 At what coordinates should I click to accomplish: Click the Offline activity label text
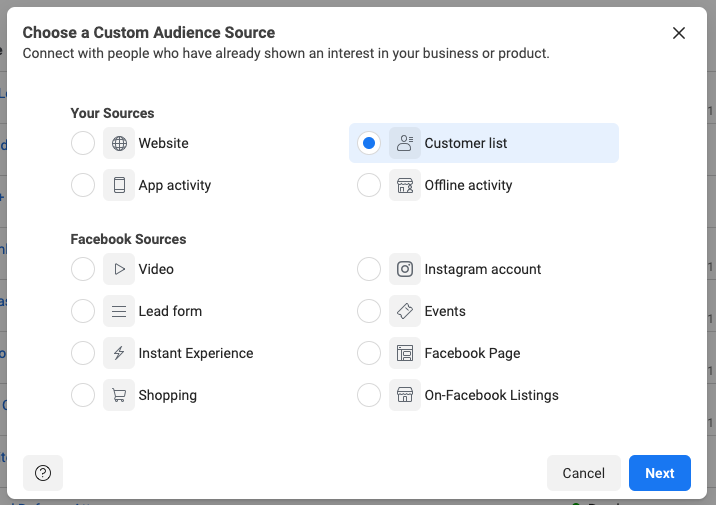[469, 185]
